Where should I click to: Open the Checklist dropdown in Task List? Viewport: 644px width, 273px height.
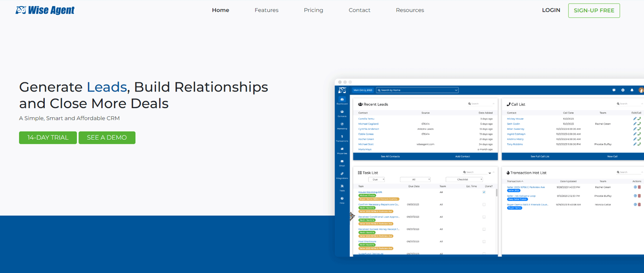[464, 179]
